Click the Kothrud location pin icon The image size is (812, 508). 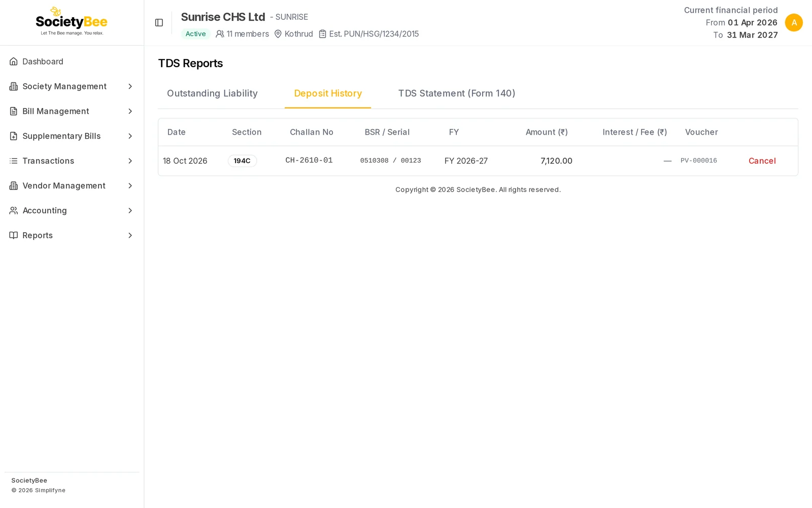click(278, 34)
